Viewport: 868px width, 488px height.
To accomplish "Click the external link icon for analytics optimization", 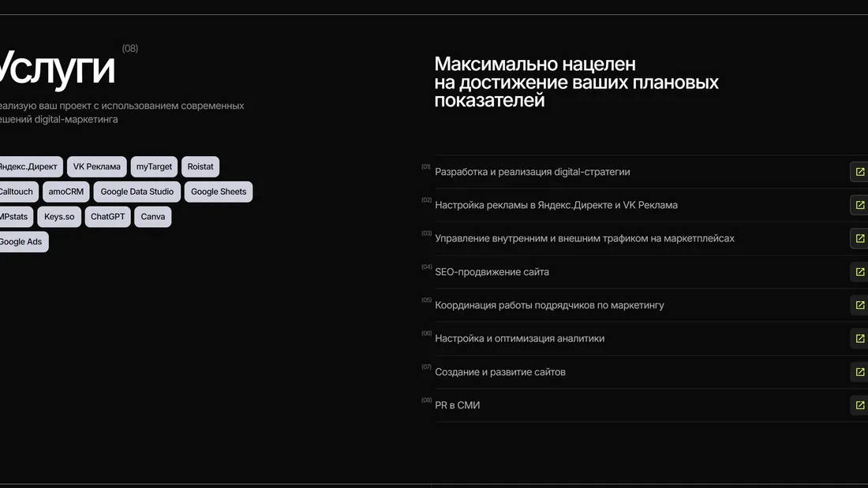I will tap(859, 338).
